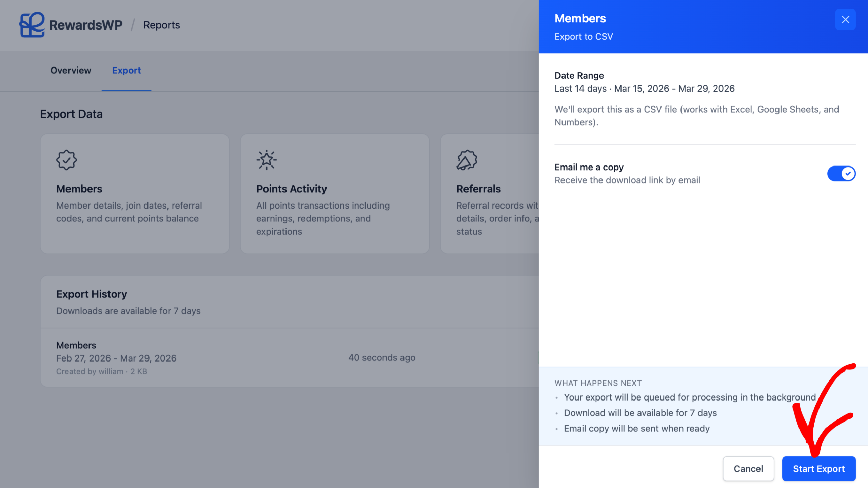The image size is (868, 488).
Task: Open the Reports breadcrumb link
Action: point(161,25)
